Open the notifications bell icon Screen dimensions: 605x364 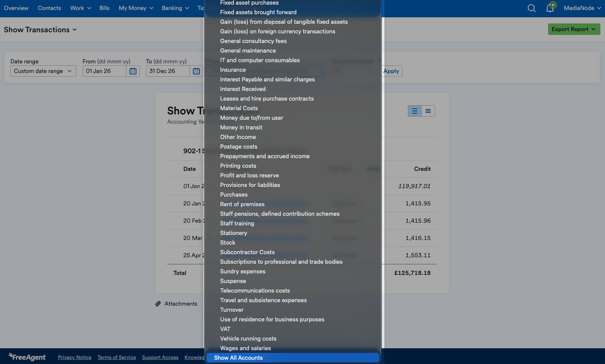click(551, 8)
